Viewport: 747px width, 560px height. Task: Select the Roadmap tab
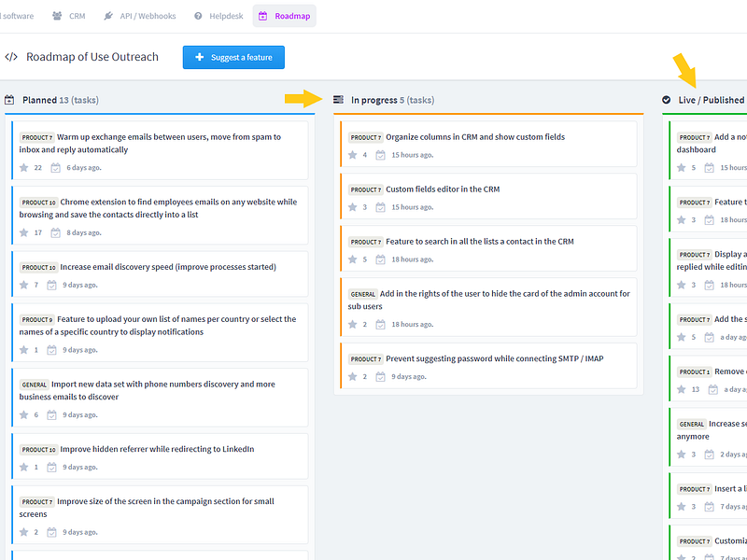pyautogui.click(x=285, y=16)
